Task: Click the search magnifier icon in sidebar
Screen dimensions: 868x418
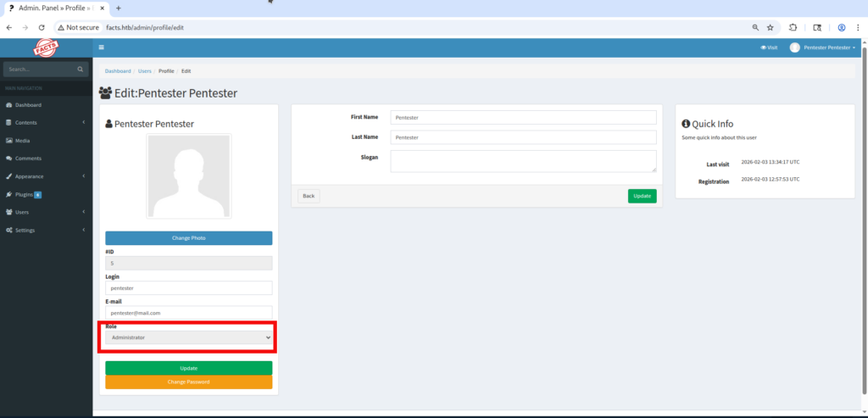Action: [81, 70]
